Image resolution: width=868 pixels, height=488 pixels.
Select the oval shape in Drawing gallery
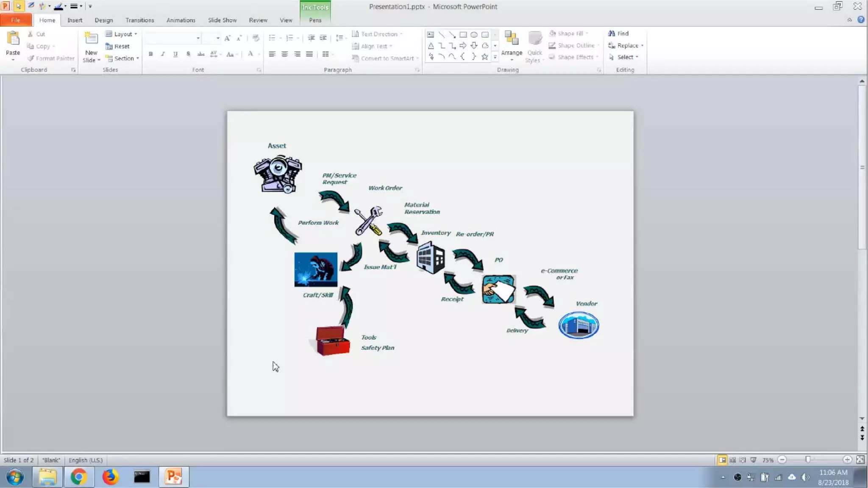[474, 35]
